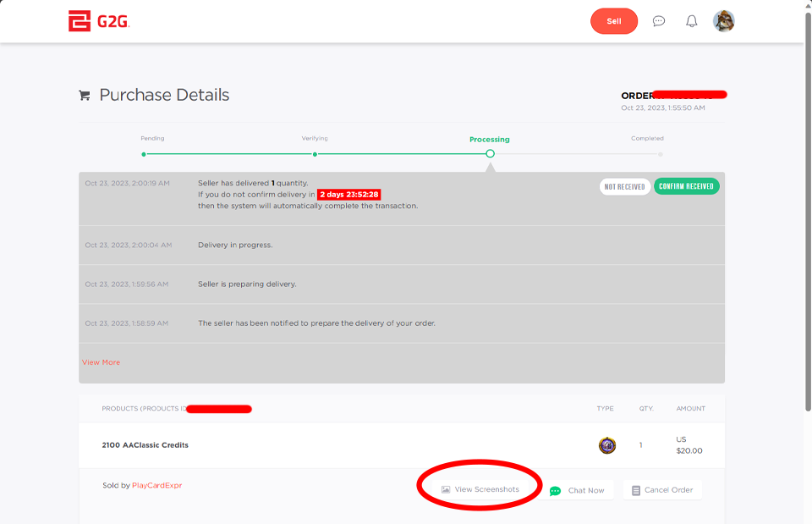Open the profile avatar menu

click(724, 21)
